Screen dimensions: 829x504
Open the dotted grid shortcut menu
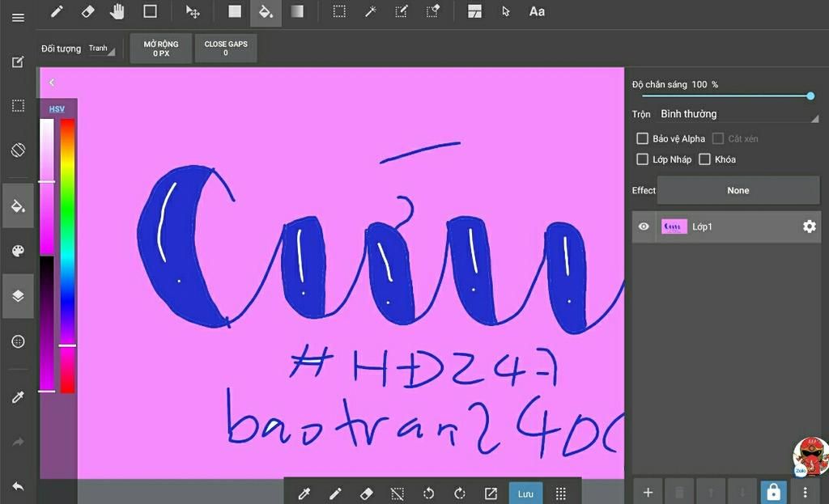point(561,494)
